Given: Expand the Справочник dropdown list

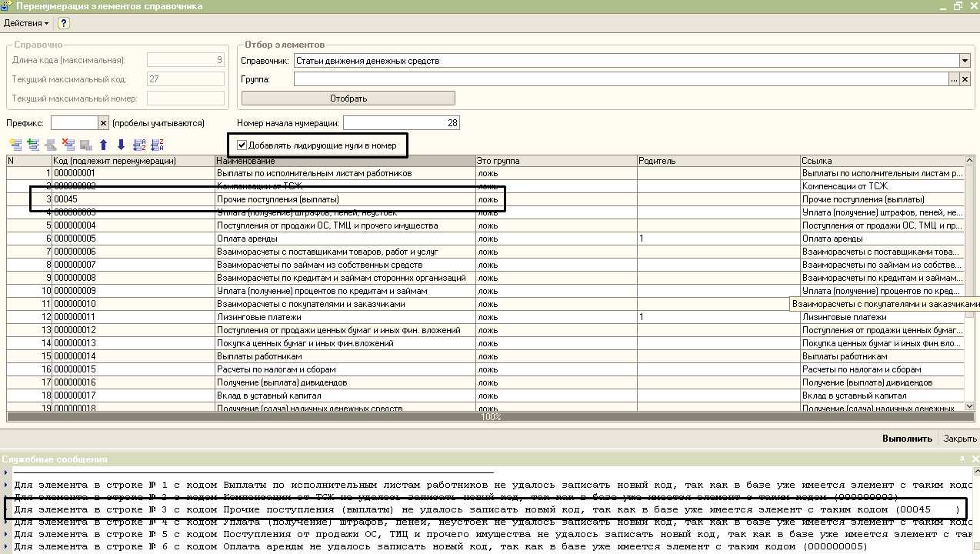Looking at the screenshot, I should (965, 61).
